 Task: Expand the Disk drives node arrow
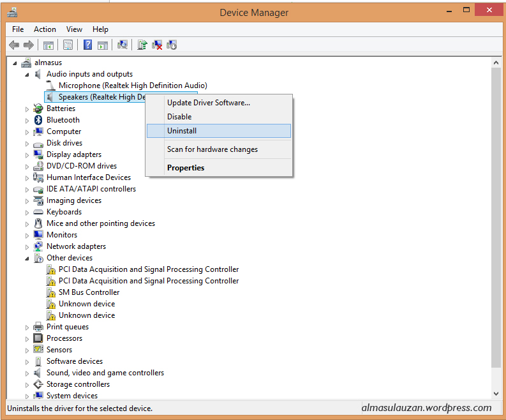point(27,144)
